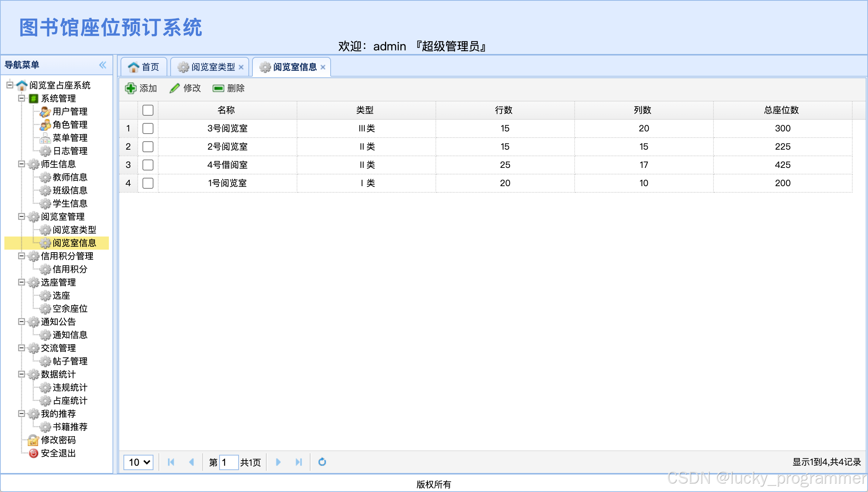Click the green plus Add icon

pyautogui.click(x=130, y=88)
